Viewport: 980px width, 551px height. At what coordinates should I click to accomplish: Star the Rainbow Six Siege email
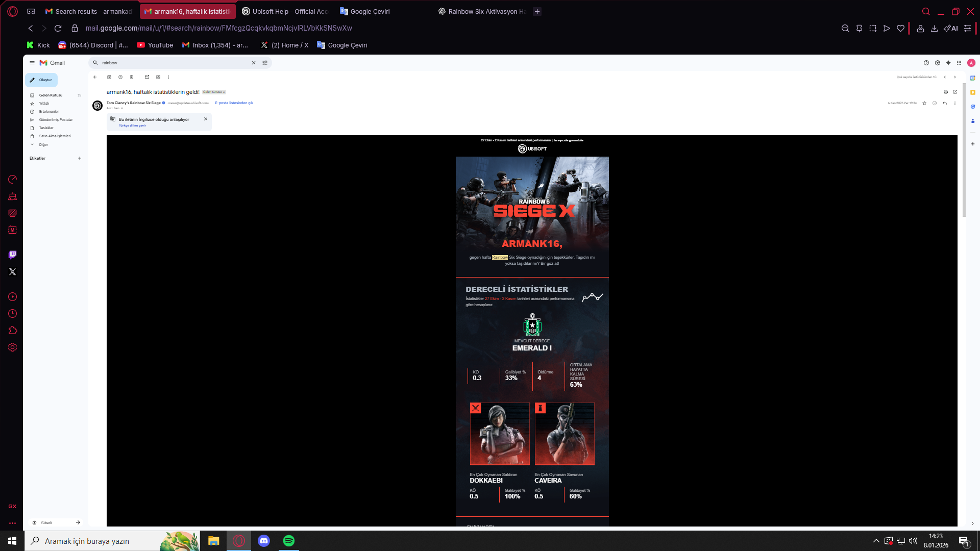coord(924,103)
